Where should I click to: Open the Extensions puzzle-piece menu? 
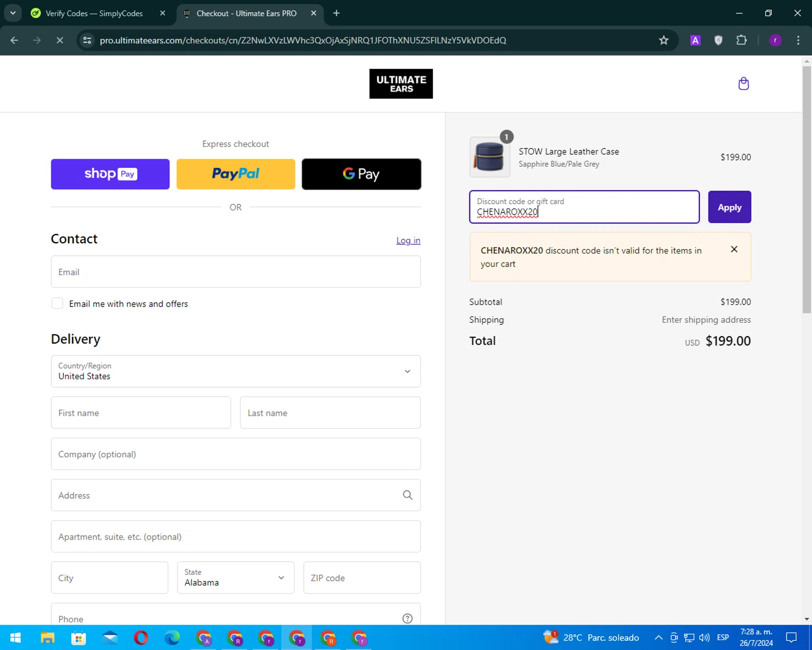[x=742, y=40]
